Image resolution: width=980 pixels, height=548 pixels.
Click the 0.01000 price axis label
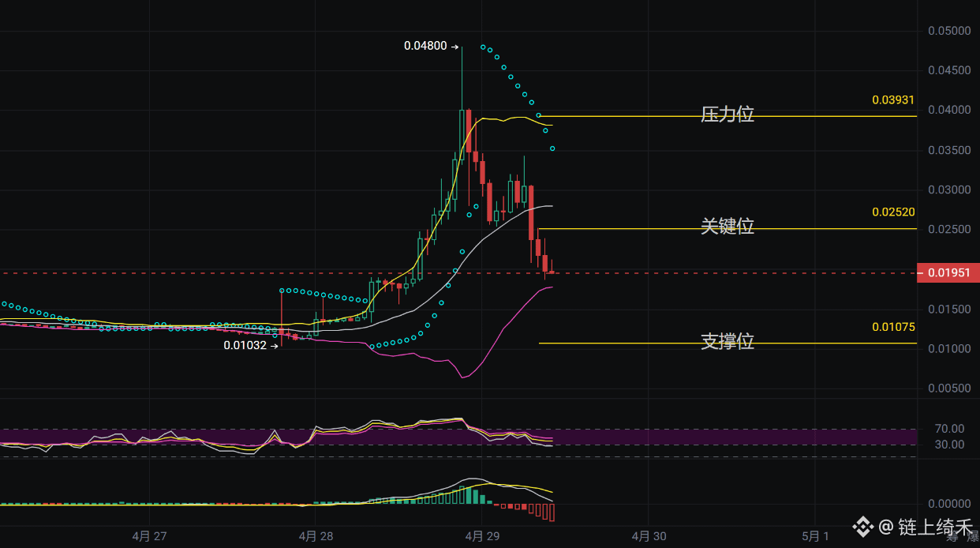pyautogui.click(x=949, y=349)
